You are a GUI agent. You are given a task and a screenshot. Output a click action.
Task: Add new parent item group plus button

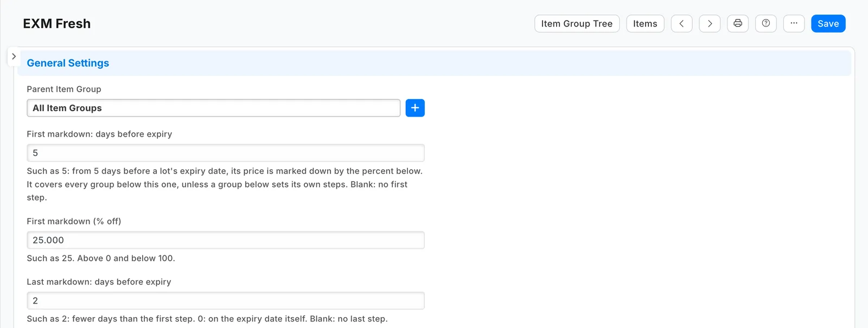click(x=415, y=108)
